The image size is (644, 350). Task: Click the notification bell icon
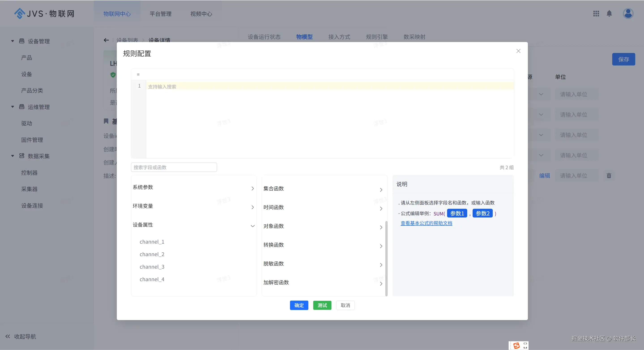coord(609,13)
